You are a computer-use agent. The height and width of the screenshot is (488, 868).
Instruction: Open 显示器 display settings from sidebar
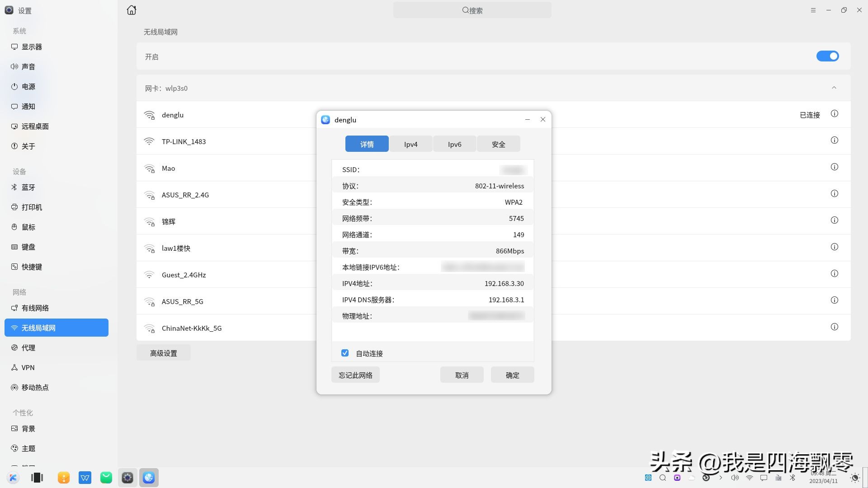coord(30,47)
